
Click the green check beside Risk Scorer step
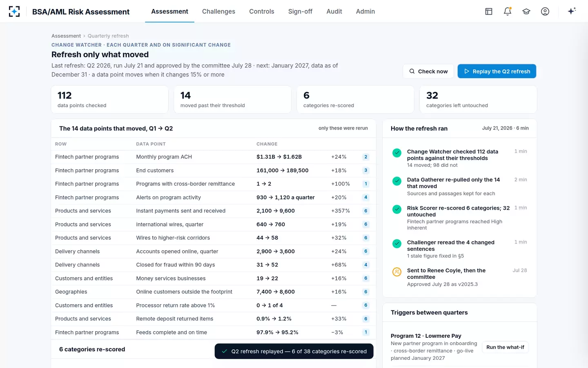click(x=397, y=209)
